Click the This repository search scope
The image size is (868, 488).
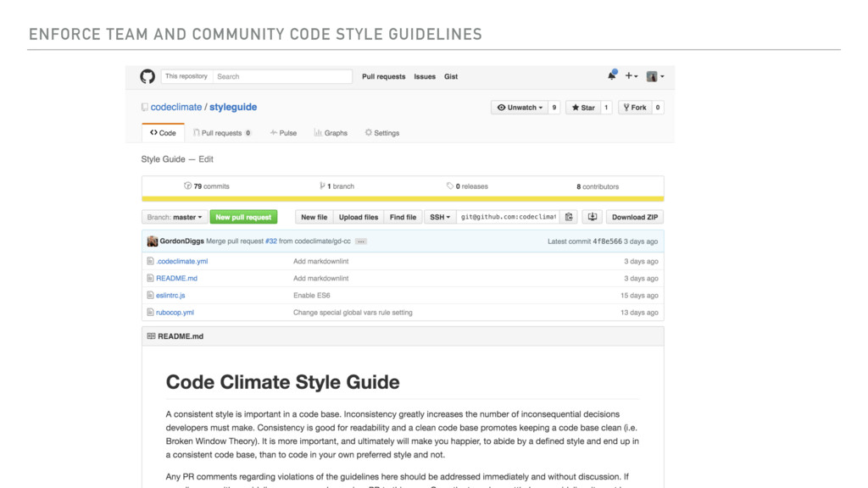coord(186,76)
